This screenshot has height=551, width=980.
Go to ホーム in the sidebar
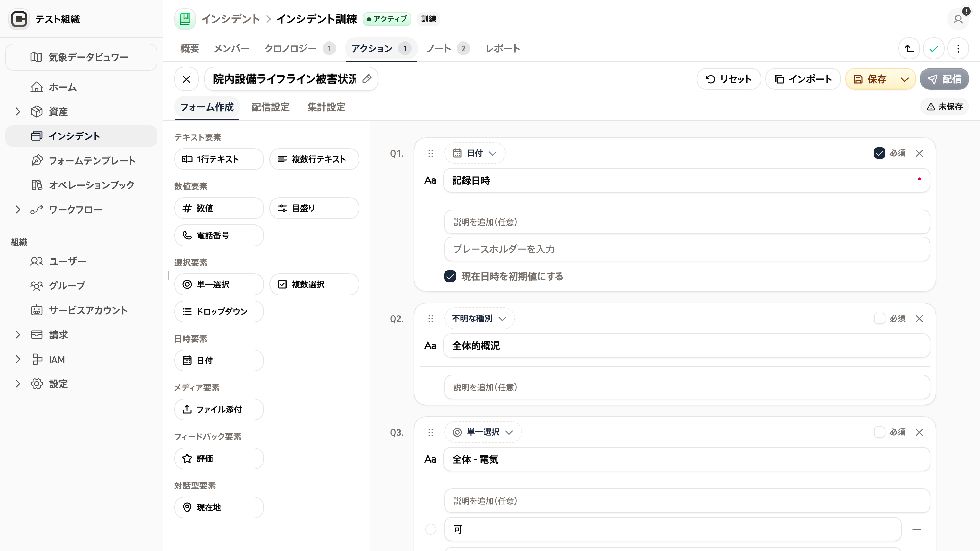[x=81, y=87]
